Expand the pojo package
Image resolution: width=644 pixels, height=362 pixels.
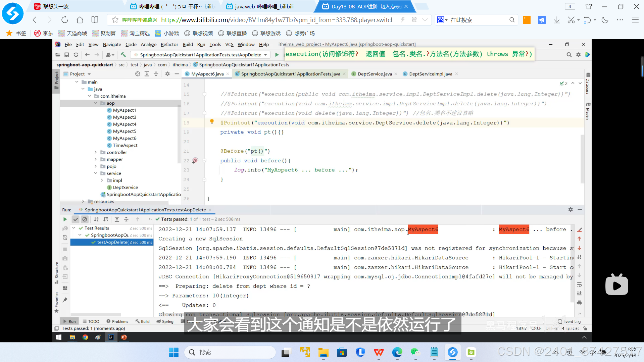[x=96, y=166]
